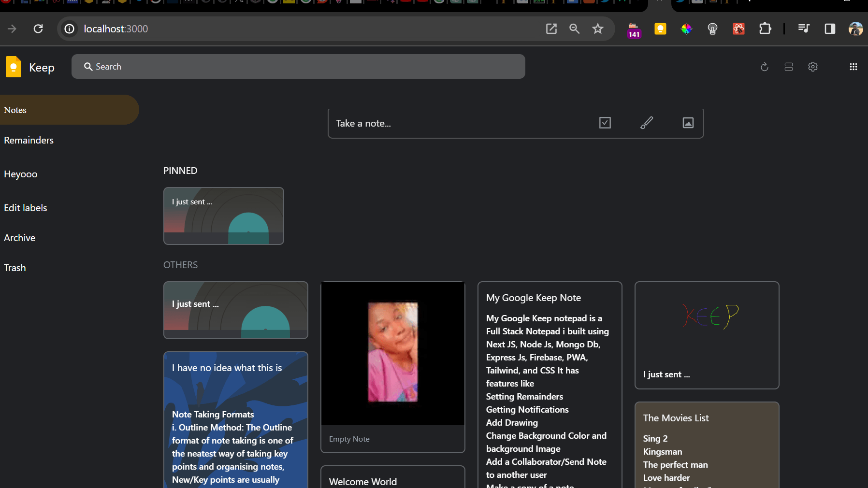
Task: Click 'Add Drawing' line in note
Action: (512, 423)
